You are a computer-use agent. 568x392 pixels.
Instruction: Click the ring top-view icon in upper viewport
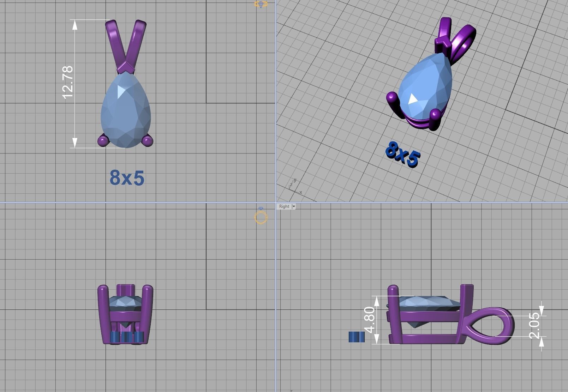click(261, 4)
